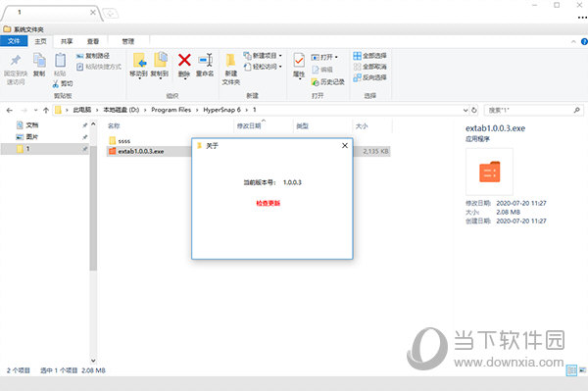Expand address bar history dropdown
The height and width of the screenshot is (391, 588).
[465, 110]
